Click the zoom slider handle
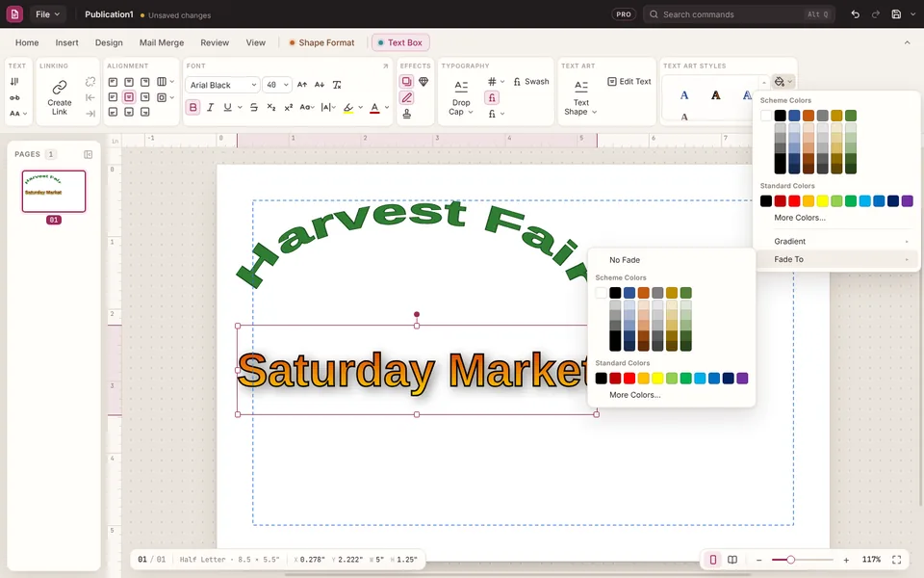 coord(790,560)
